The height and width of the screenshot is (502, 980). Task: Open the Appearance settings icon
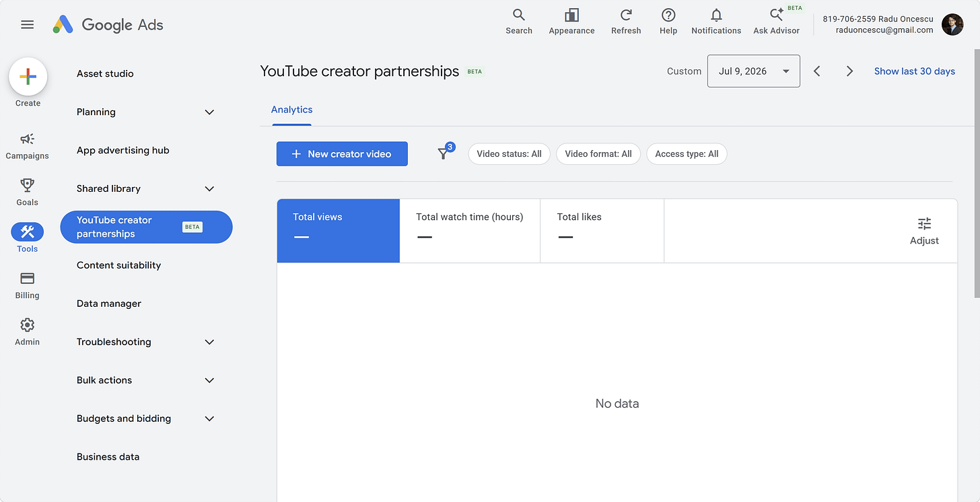tap(571, 22)
